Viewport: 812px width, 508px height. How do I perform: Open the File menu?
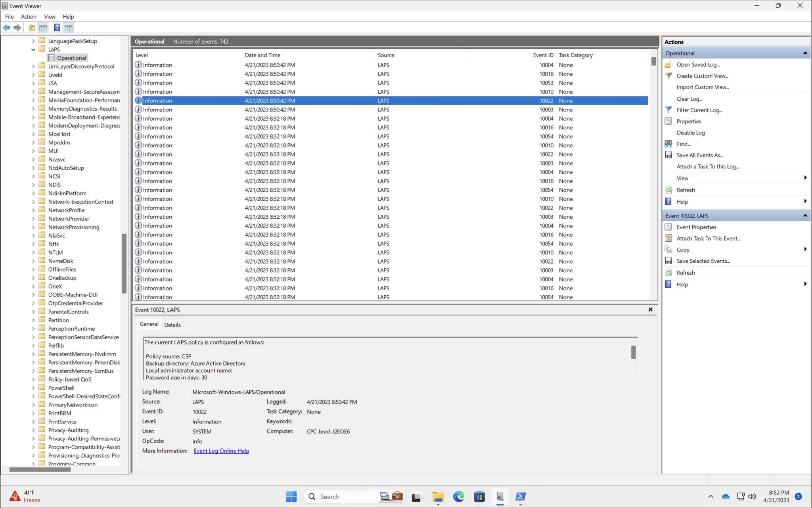(x=10, y=17)
